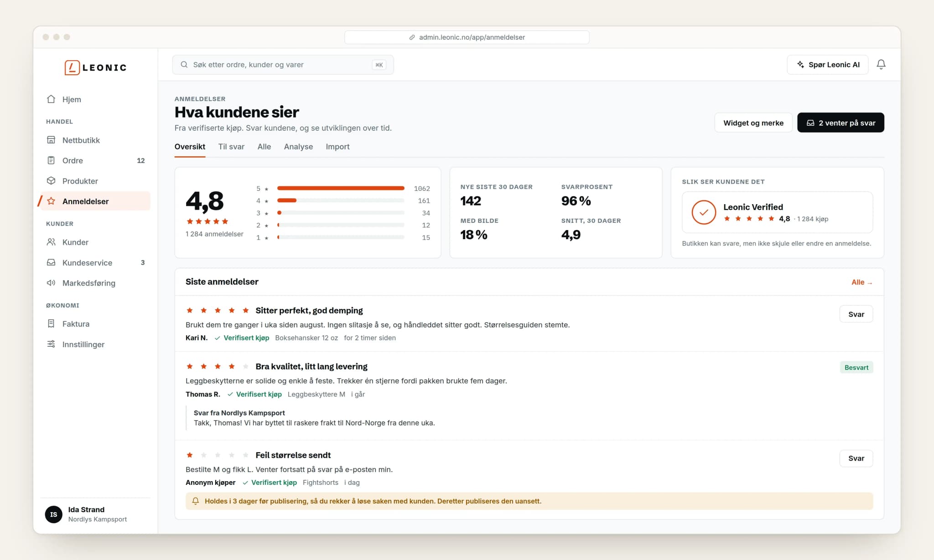Click the 4-star rating distribution bar
The image size is (934, 560).
tap(341, 200)
